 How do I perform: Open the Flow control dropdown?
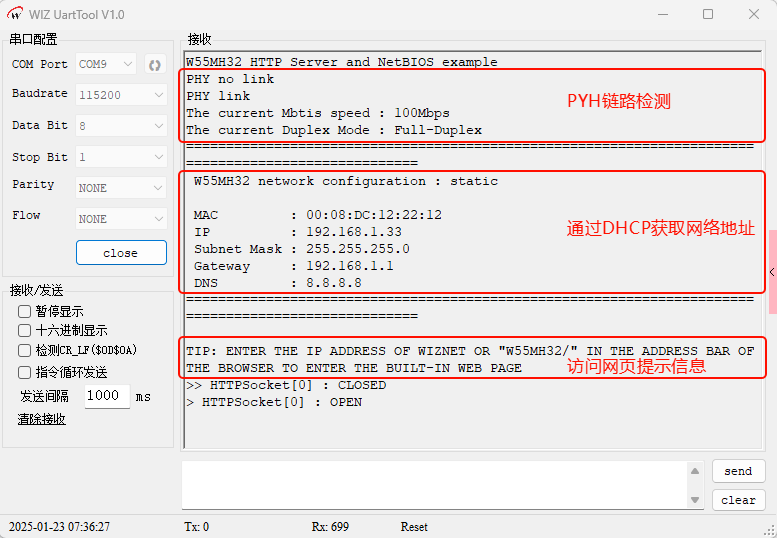coord(121,218)
